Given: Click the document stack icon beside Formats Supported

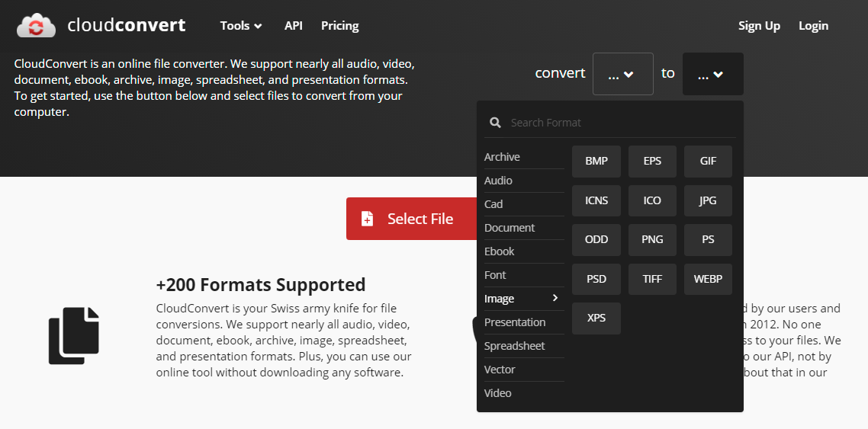Looking at the screenshot, I should (x=74, y=335).
